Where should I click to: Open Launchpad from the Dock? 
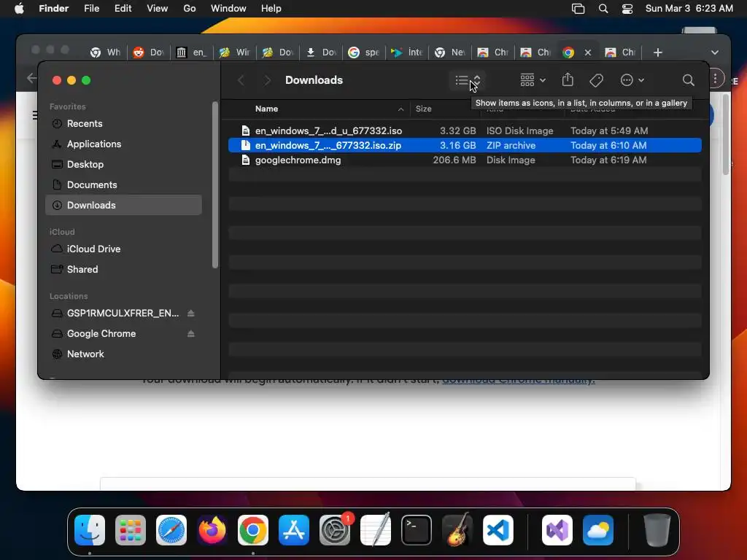click(131, 530)
